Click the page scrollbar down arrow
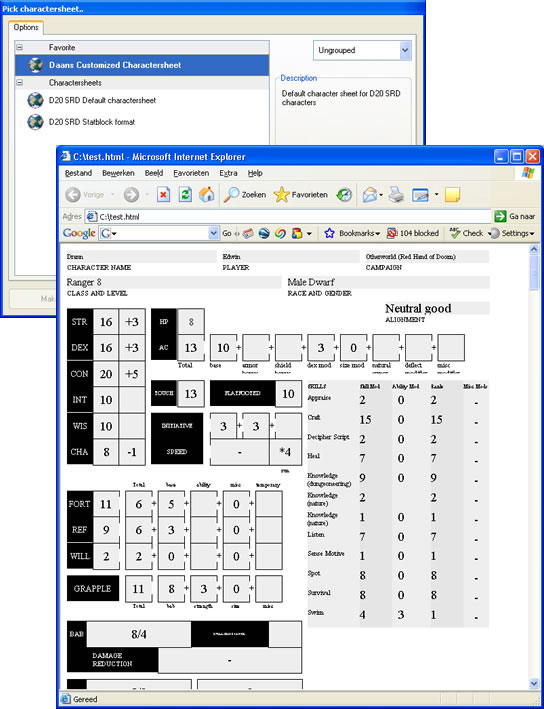544x709 pixels. (534, 683)
